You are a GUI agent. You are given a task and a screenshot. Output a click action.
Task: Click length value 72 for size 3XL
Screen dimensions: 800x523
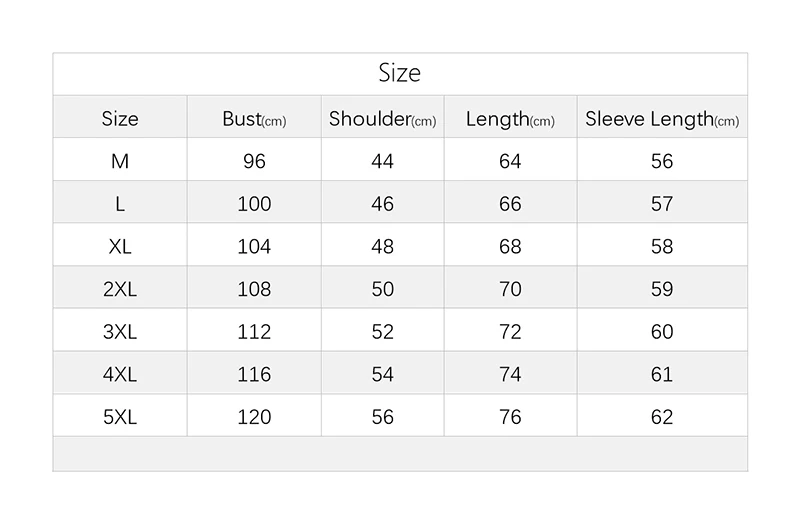tap(510, 331)
